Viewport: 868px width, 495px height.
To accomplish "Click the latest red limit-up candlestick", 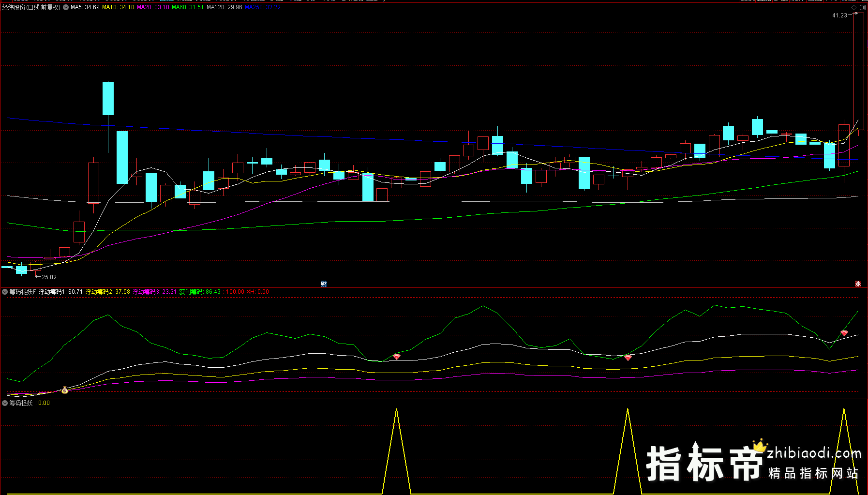I will pyautogui.click(x=858, y=72).
